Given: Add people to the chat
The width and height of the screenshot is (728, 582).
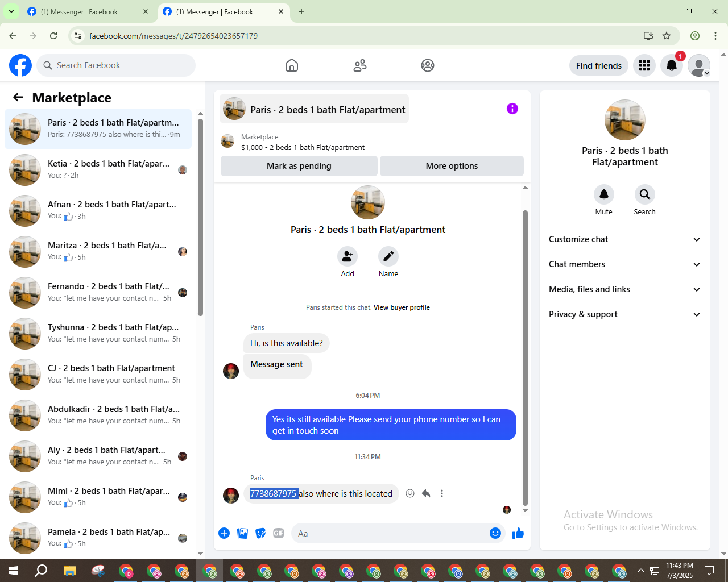Looking at the screenshot, I should (348, 256).
